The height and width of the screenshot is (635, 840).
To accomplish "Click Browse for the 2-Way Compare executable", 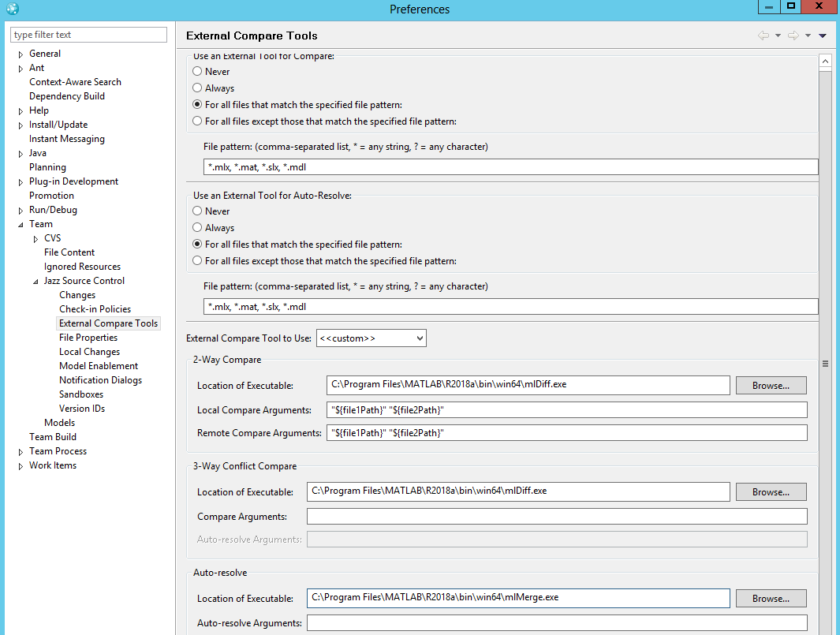I will 771,385.
